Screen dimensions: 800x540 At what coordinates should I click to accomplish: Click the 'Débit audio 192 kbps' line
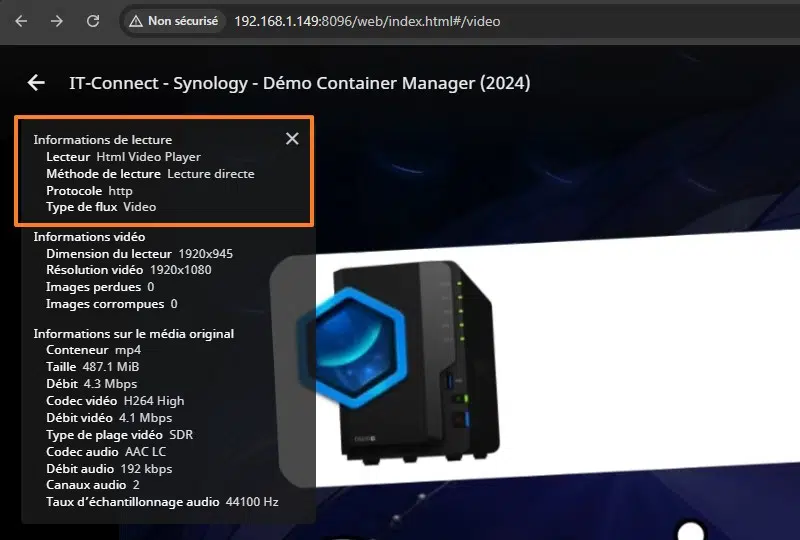[x=109, y=469]
